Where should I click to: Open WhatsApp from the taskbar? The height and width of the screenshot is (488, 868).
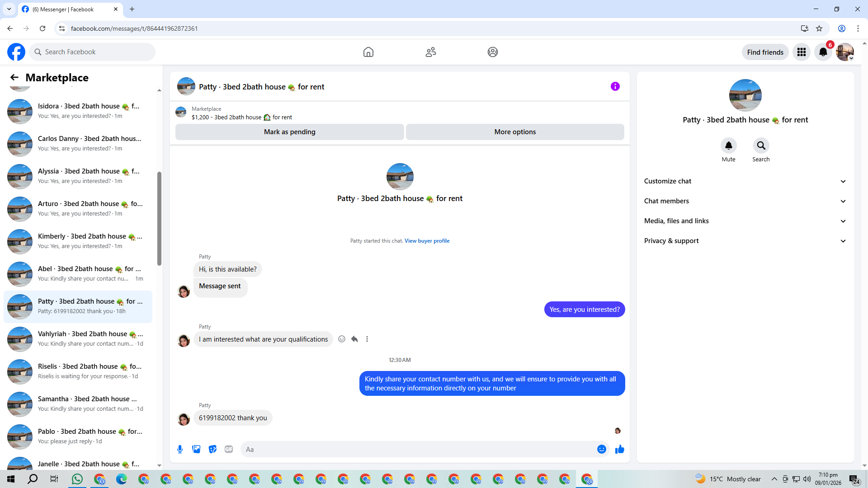point(77,479)
